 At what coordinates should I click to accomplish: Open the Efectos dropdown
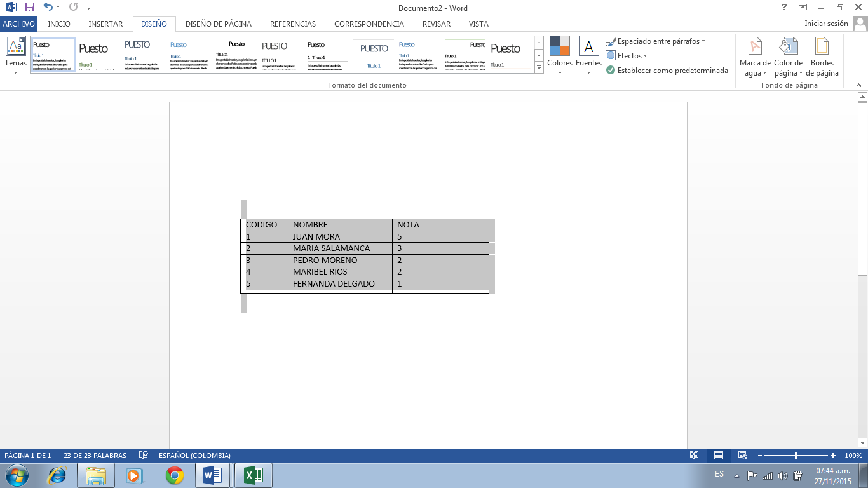click(628, 56)
